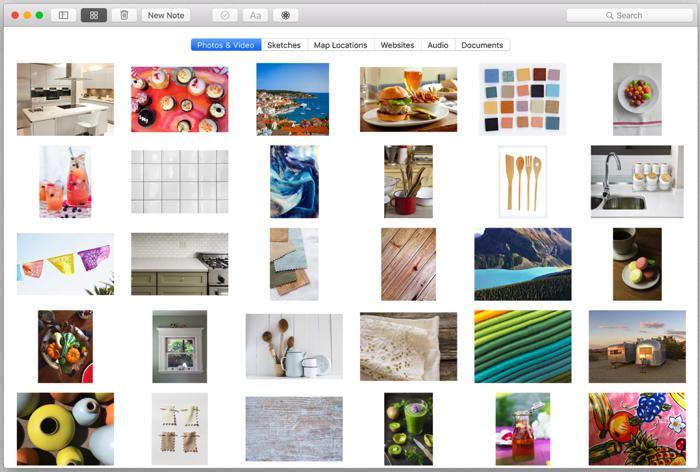Open the Aa text format button
Image resolution: width=700 pixels, height=472 pixels.
(x=255, y=15)
